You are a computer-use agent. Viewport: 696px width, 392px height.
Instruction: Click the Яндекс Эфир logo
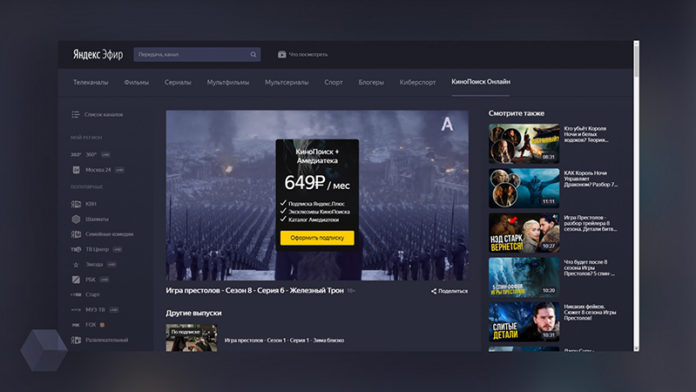click(98, 54)
